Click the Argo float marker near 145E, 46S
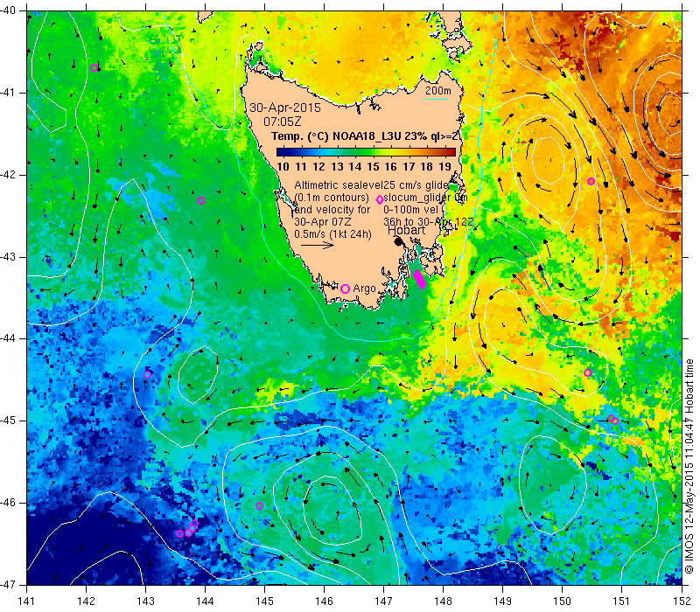This screenshot has width=700, height=612. click(259, 506)
